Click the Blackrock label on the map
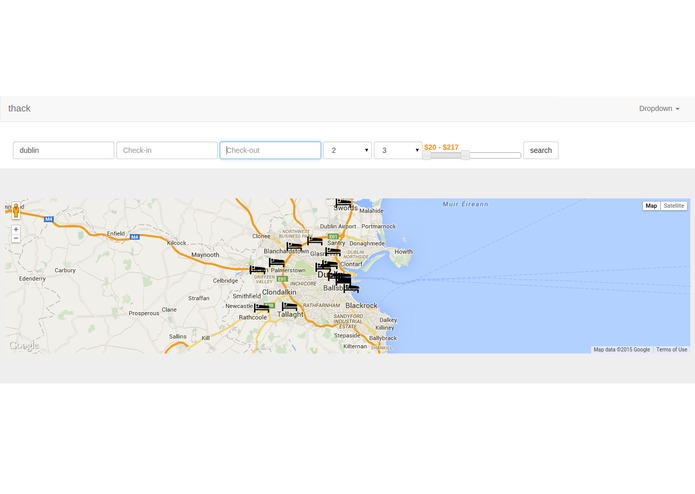The width and height of the screenshot is (695, 494). tap(361, 306)
